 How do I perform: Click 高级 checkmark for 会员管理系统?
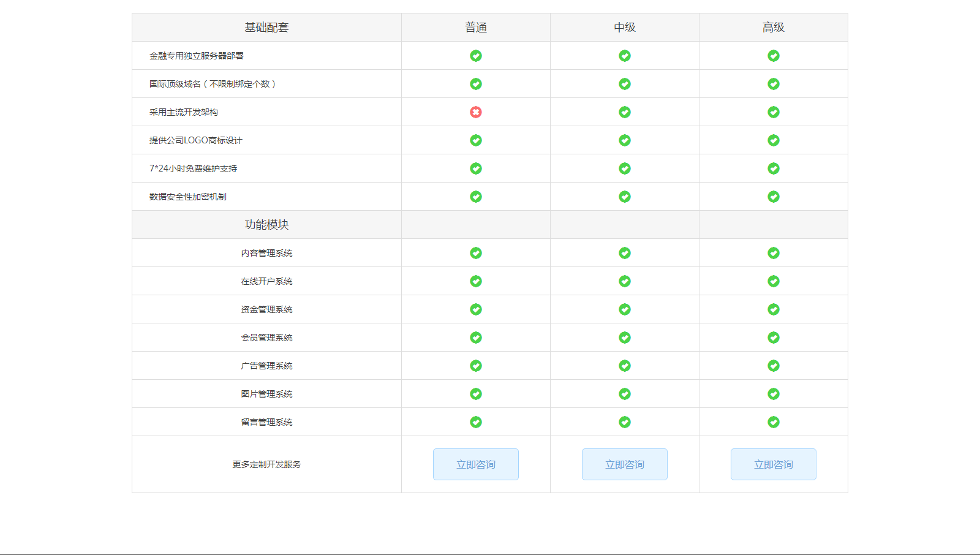(774, 338)
